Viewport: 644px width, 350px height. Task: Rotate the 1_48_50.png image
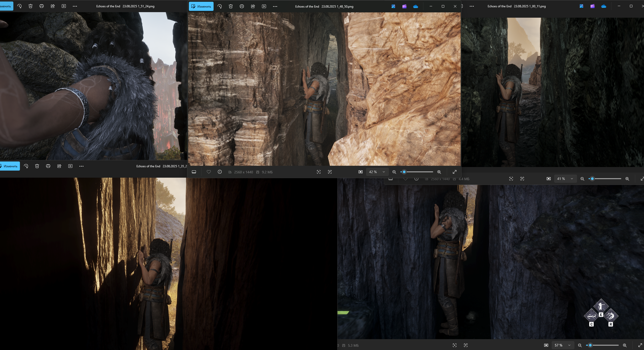click(x=220, y=6)
